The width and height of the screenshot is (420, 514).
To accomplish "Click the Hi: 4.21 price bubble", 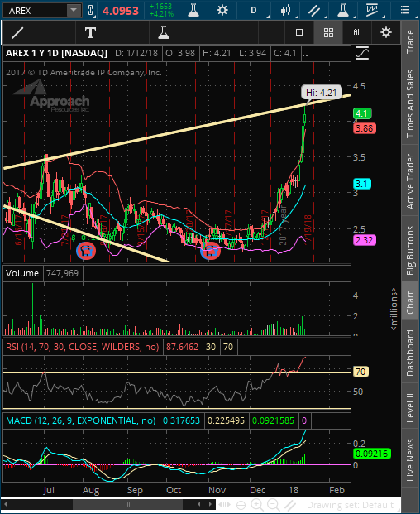I will pos(321,93).
